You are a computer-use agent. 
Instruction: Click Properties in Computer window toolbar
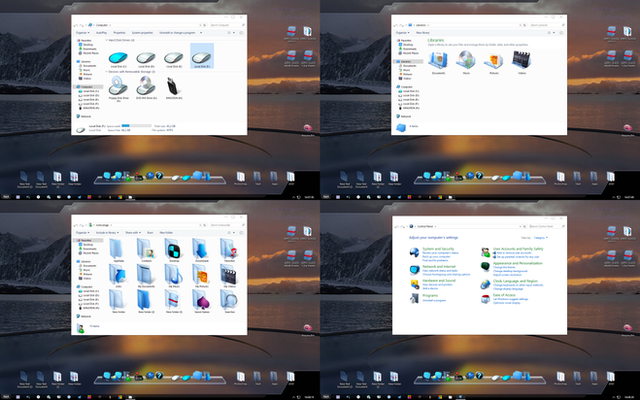(x=119, y=33)
